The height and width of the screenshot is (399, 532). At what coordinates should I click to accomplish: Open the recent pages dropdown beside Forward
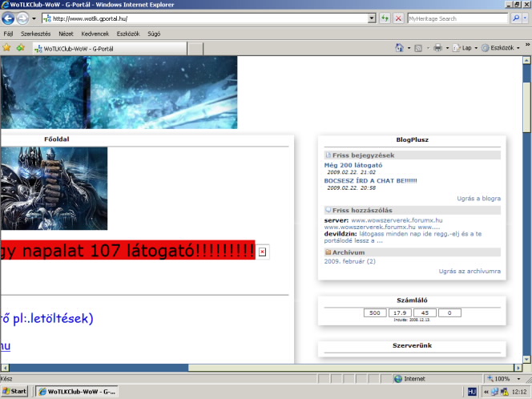[x=34, y=18]
